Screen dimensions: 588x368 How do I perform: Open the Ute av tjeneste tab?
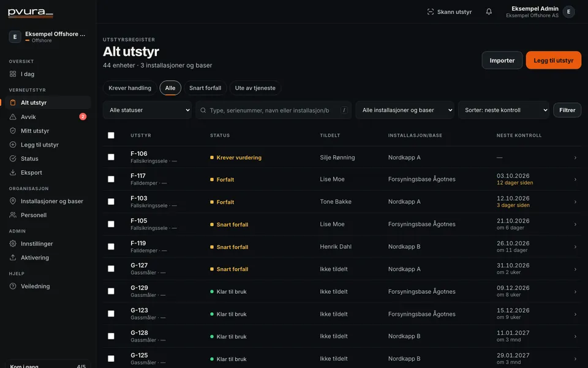pos(255,88)
